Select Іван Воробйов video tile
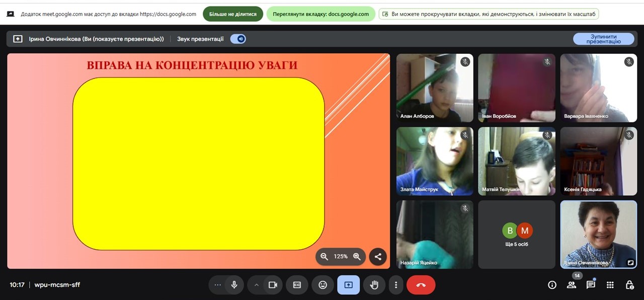Image resolution: width=644 pixels, height=300 pixels. pos(517,88)
